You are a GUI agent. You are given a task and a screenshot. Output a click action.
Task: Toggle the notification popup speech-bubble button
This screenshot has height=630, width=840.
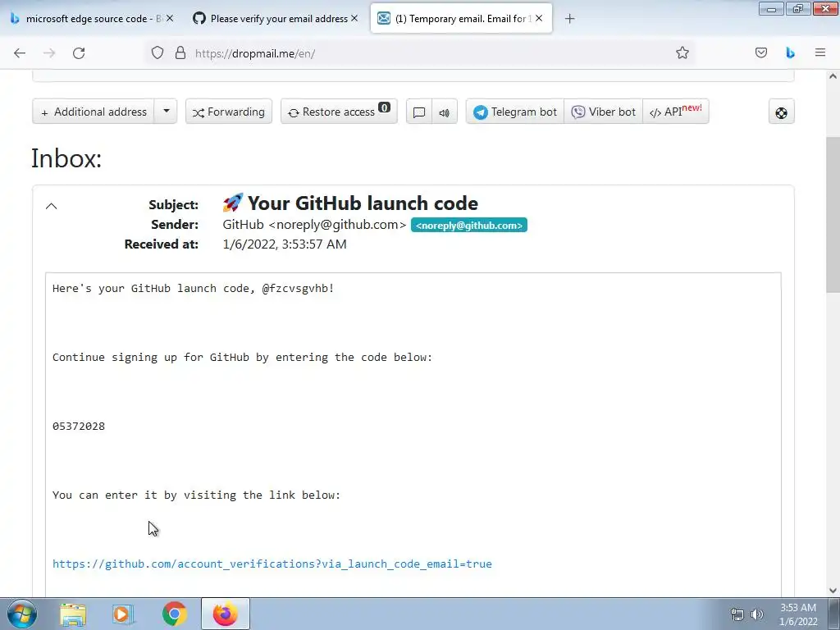pos(419,112)
